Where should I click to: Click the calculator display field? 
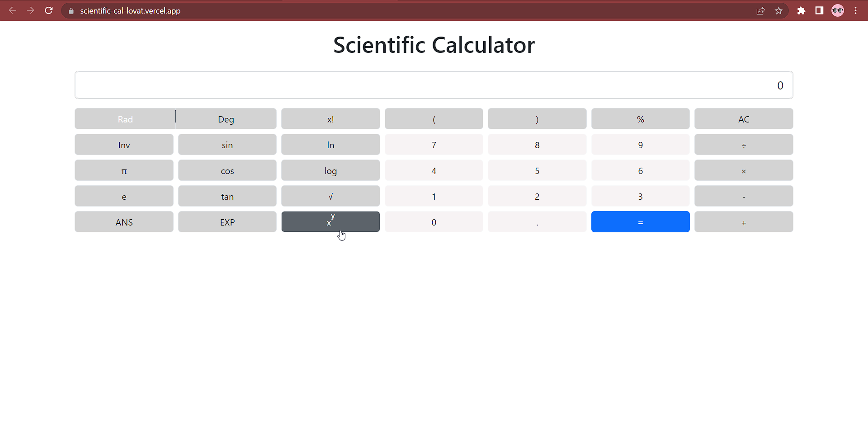pos(434,85)
